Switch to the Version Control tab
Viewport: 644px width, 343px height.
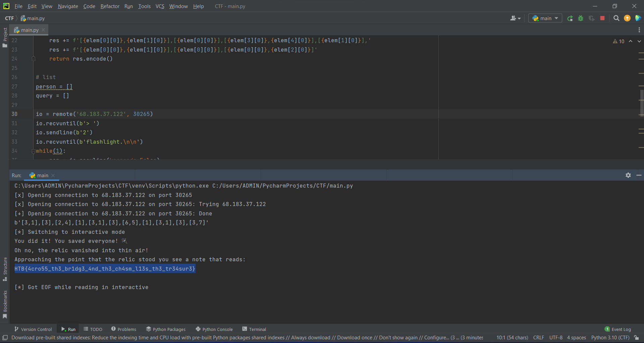click(33, 329)
